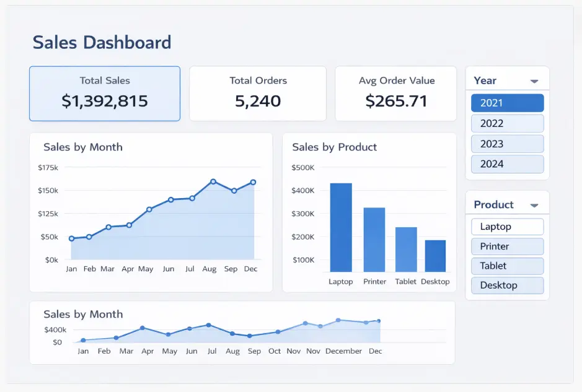This screenshot has height=392, width=582.
Task: Open the Year slicer dropdown arrow
Action: pyautogui.click(x=534, y=81)
